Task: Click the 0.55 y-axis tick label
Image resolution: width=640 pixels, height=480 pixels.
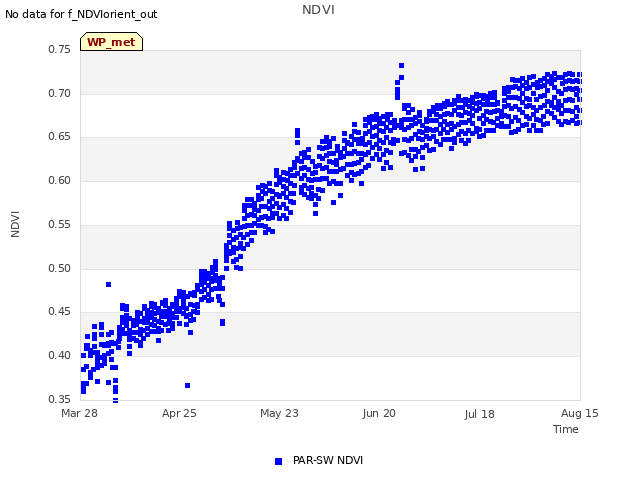Action: click(60, 224)
